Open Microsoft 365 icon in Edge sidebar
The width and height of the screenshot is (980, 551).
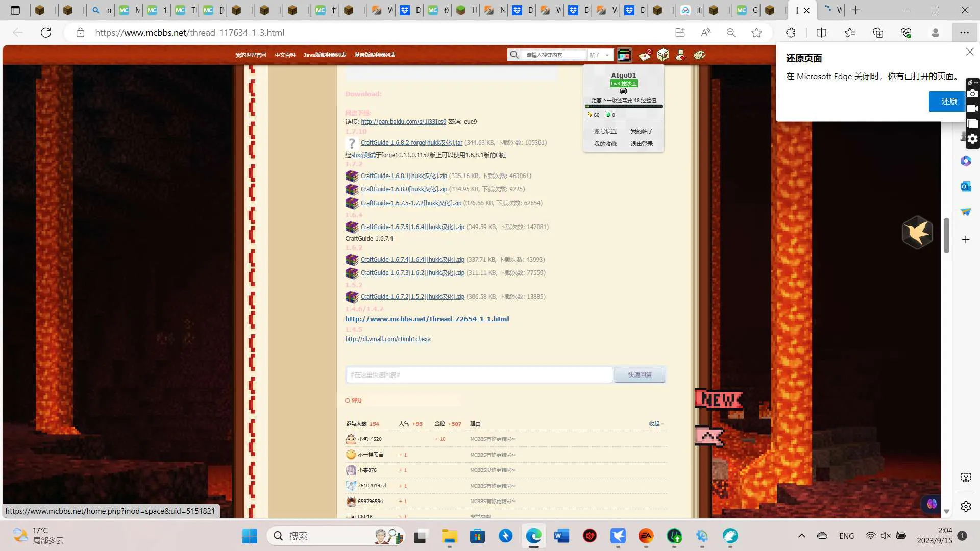(966, 161)
